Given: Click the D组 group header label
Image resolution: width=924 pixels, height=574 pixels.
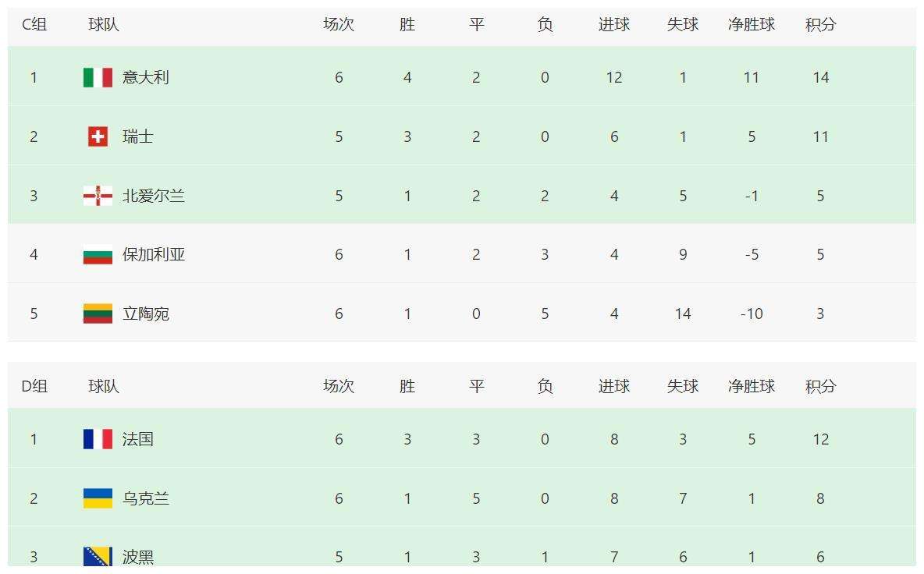Looking at the screenshot, I should pos(34,386).
